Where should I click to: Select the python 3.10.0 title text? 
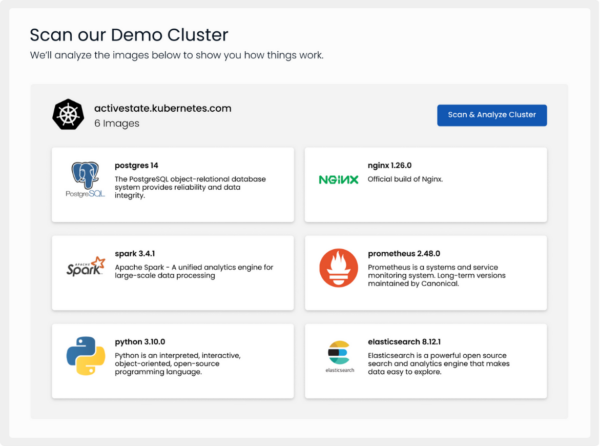[143, 342]
